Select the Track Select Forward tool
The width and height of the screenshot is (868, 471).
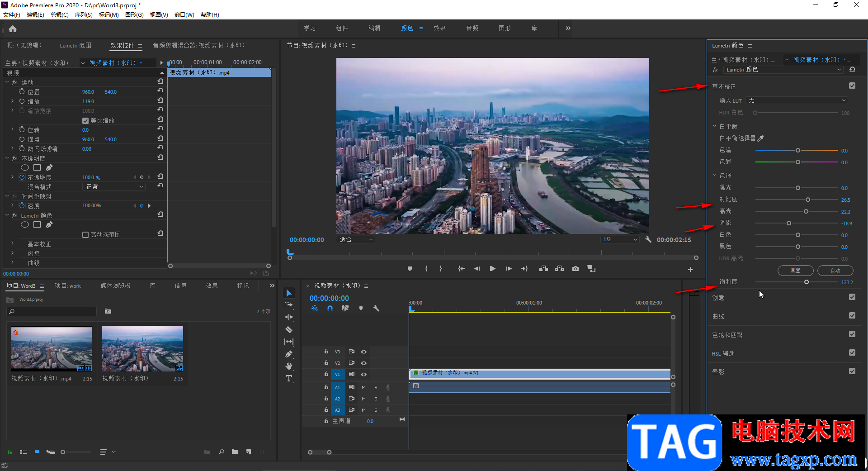coord(289,305)
